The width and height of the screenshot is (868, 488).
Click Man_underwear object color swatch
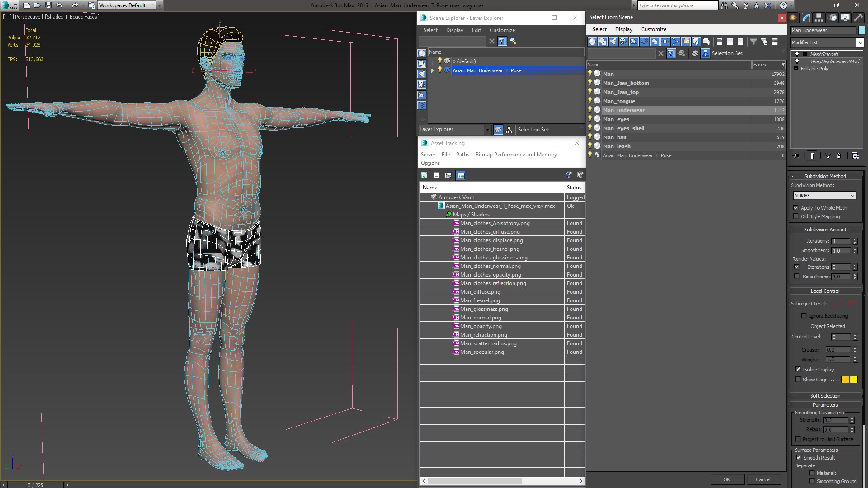coord(862,30)
